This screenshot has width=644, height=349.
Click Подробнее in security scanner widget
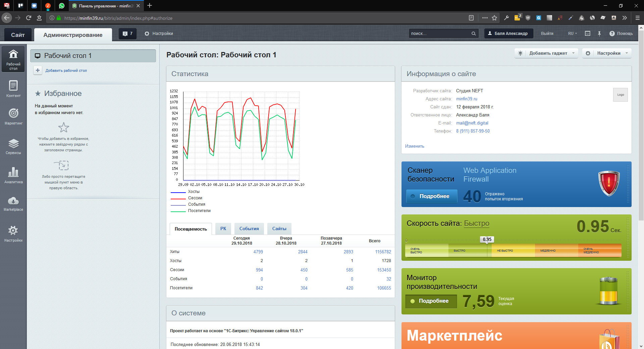(432, 196)
